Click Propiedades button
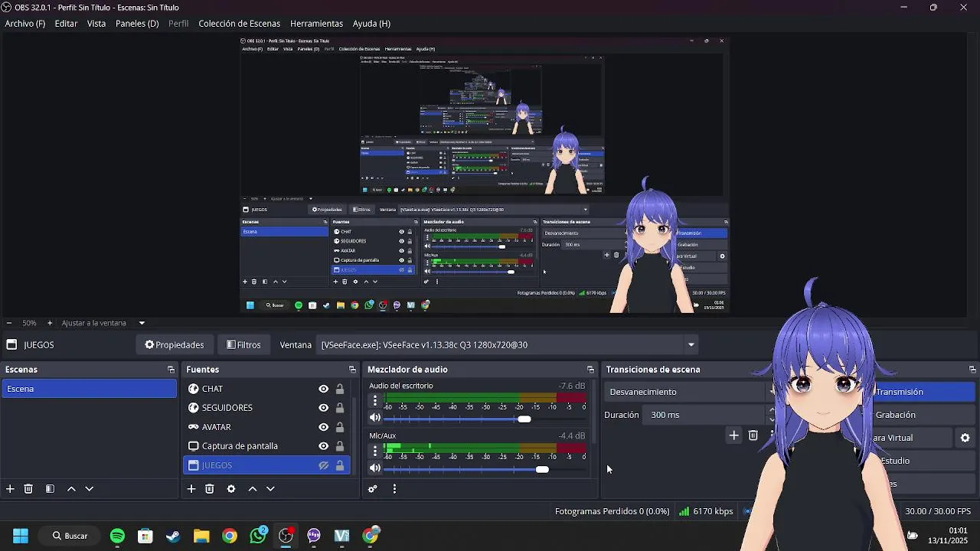Viewport: 980px width, 551px height. click(175, 344)
